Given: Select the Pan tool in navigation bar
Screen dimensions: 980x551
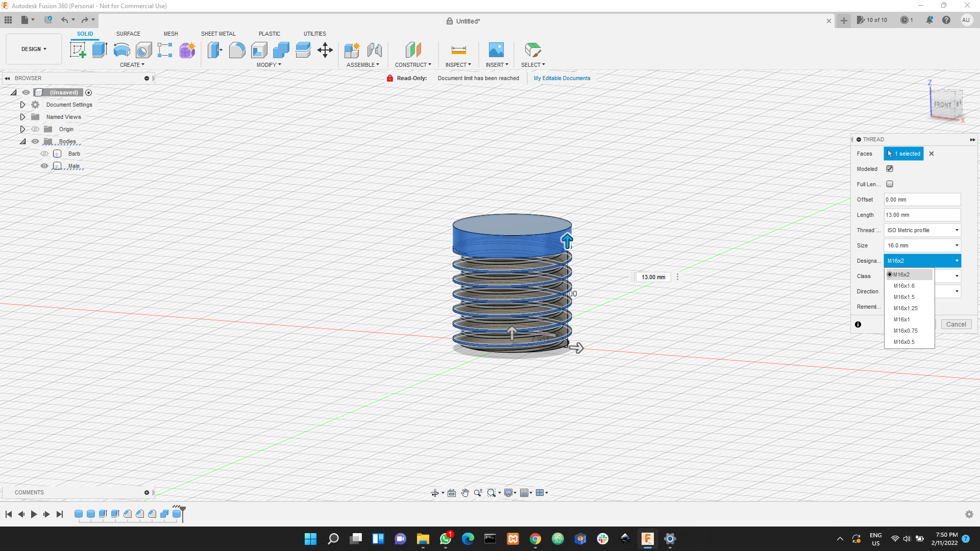Looking at the screenshot, I should pyautogui.click(x=465, y=492).
